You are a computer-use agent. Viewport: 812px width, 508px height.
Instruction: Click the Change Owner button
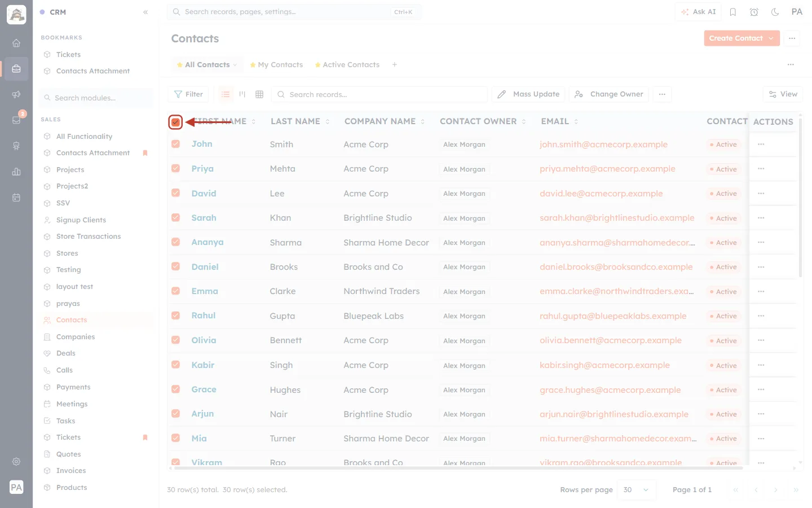(609, 94)
